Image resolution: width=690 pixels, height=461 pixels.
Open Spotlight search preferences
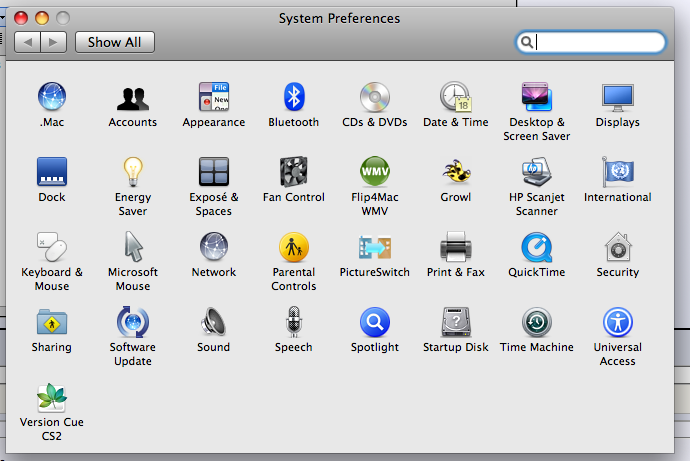pos(375,323)
